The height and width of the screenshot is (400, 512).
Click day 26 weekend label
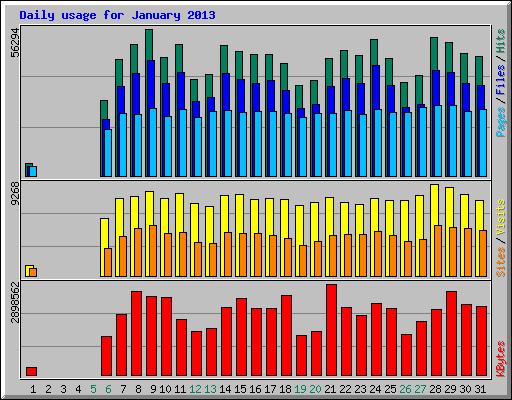point(405,389)
